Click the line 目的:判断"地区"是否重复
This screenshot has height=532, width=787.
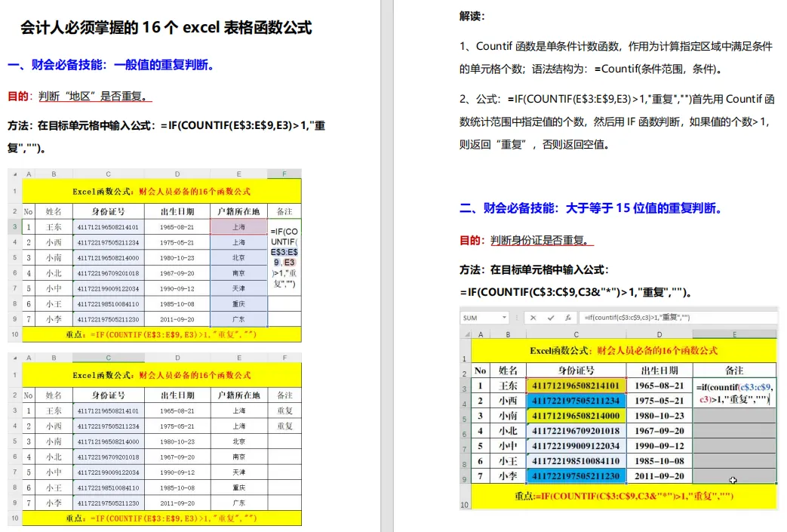tap(79, 96)
